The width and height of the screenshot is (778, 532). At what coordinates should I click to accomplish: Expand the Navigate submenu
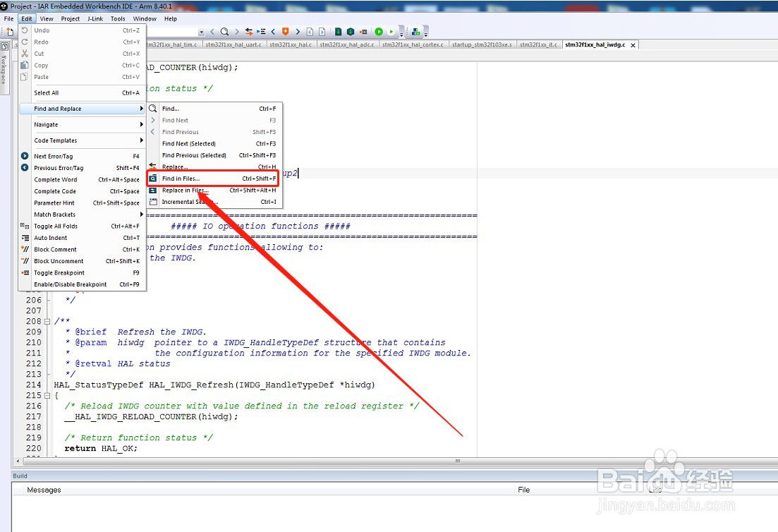coord(82,125)
